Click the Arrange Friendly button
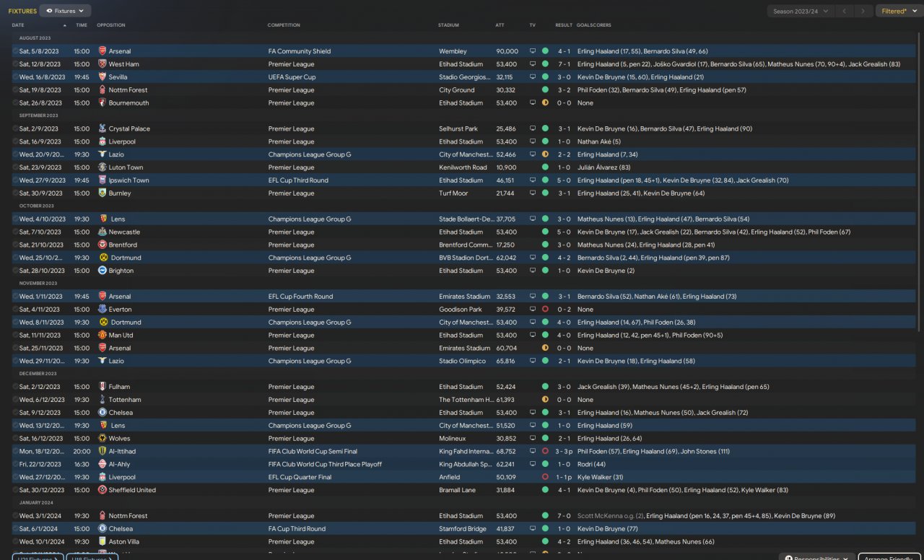 (x=889, y=558)
